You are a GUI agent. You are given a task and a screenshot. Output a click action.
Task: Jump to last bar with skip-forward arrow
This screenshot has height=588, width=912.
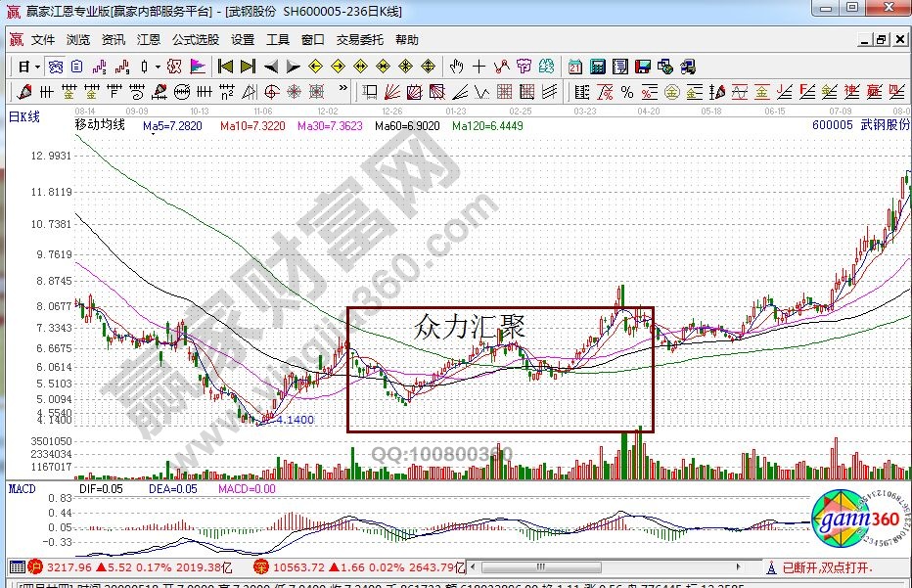click(248, 67)
